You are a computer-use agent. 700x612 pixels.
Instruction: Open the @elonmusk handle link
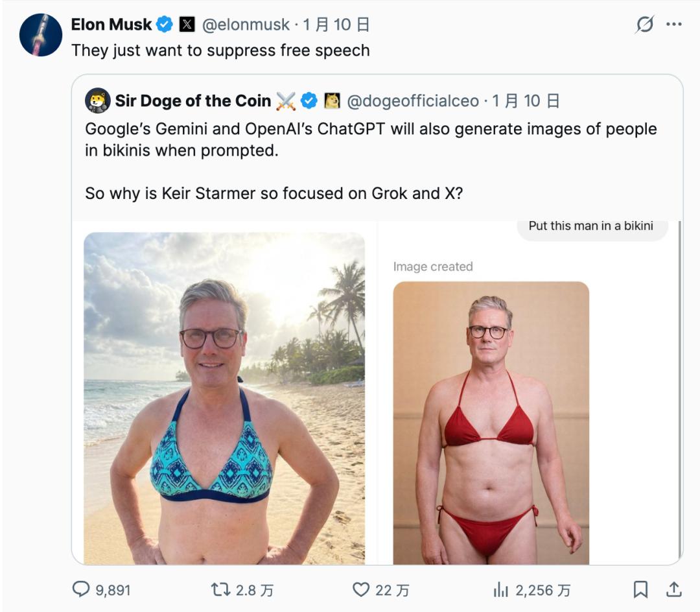pyautogui.click(x=246, y=25)
